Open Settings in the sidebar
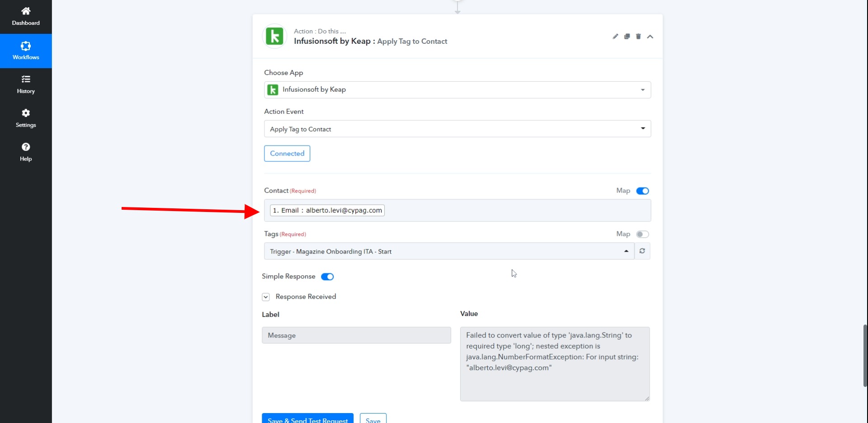This screenshot has width=868, height=423. click(26, 118)
